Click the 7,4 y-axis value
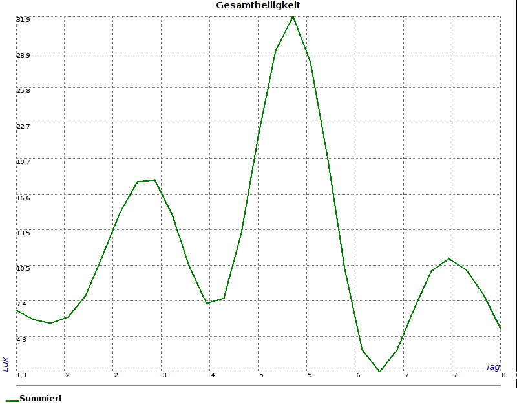 pyautogui.click(x=21, y=304)
